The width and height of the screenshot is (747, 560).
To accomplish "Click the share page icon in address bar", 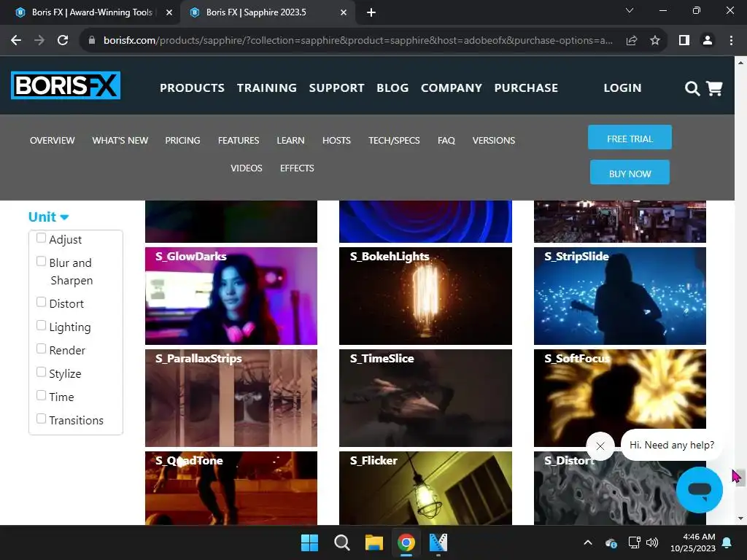I will (632, 41).
